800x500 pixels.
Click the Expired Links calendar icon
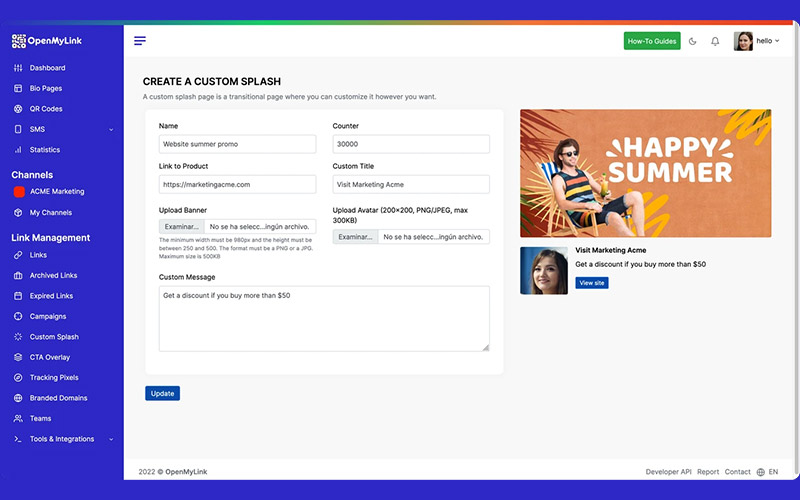point(18,296)
